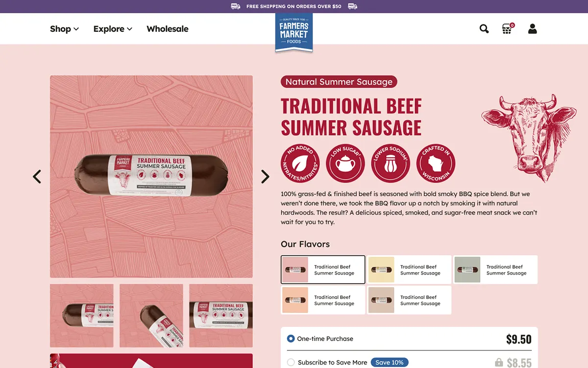Click the Natural Summer Sausage tag

point(339,82)
